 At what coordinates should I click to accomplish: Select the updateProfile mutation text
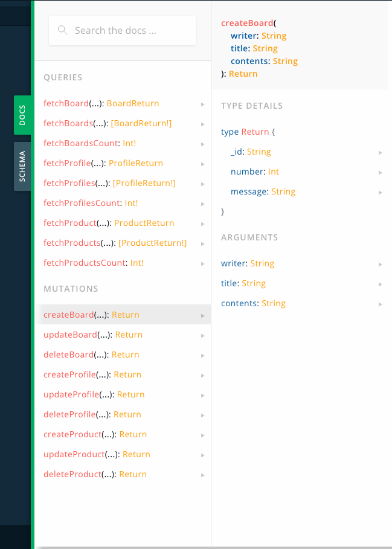pyautogui.click(x=71, y=394)
